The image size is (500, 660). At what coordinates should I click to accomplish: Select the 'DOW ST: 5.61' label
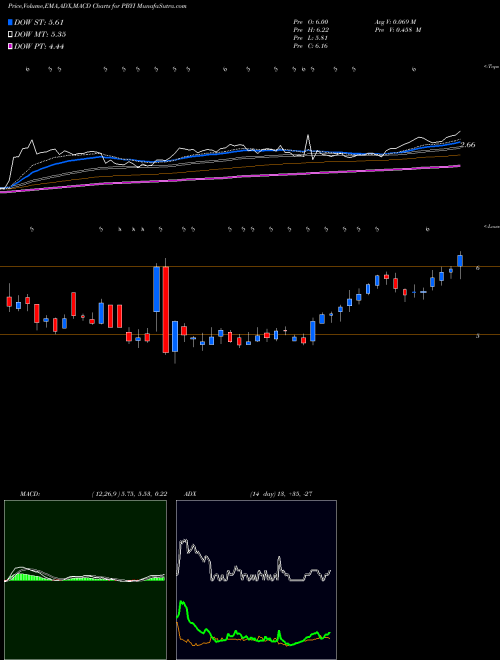[x=39, y=23]
